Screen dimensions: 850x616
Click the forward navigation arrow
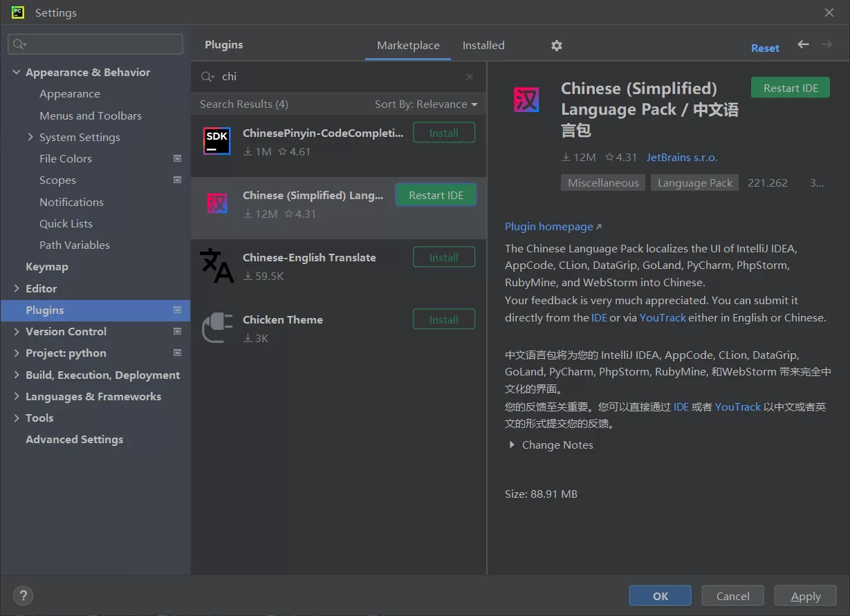(x=826, y=44)
